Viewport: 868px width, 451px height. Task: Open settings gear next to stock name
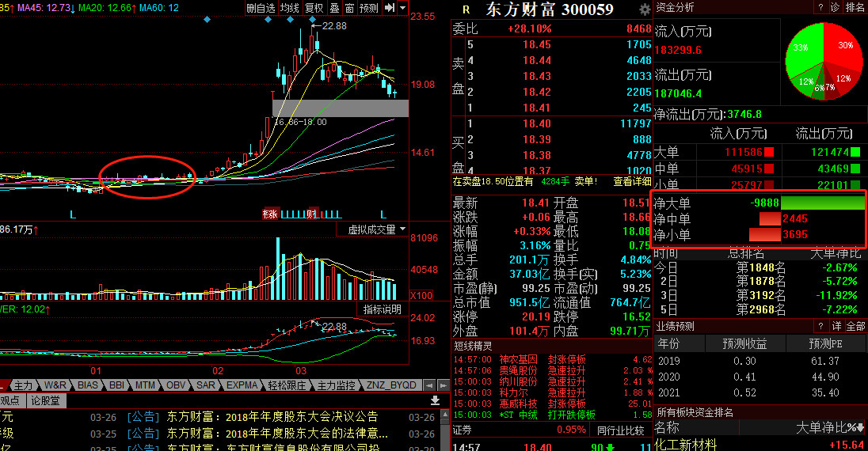coord(645,9)
